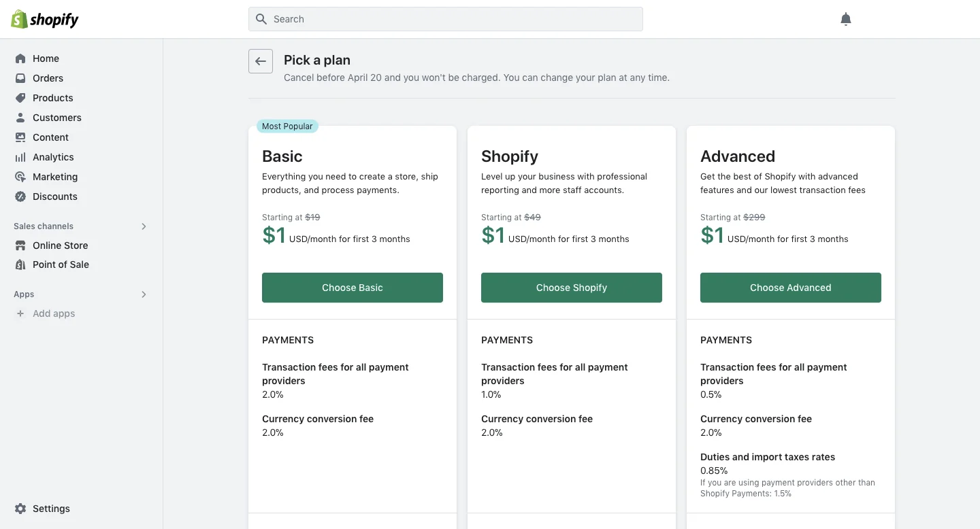Expand the Sales channels chevron

(x=144, y=226)
